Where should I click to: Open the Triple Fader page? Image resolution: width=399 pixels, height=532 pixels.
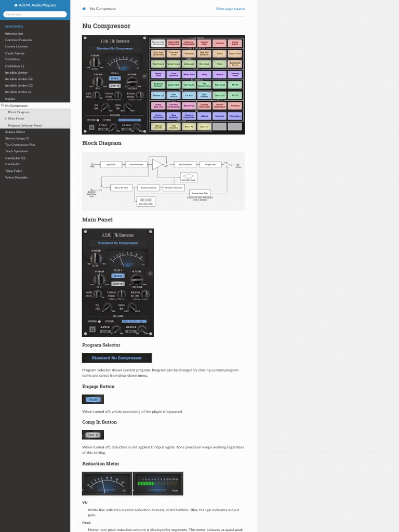(x=14, y=171)
